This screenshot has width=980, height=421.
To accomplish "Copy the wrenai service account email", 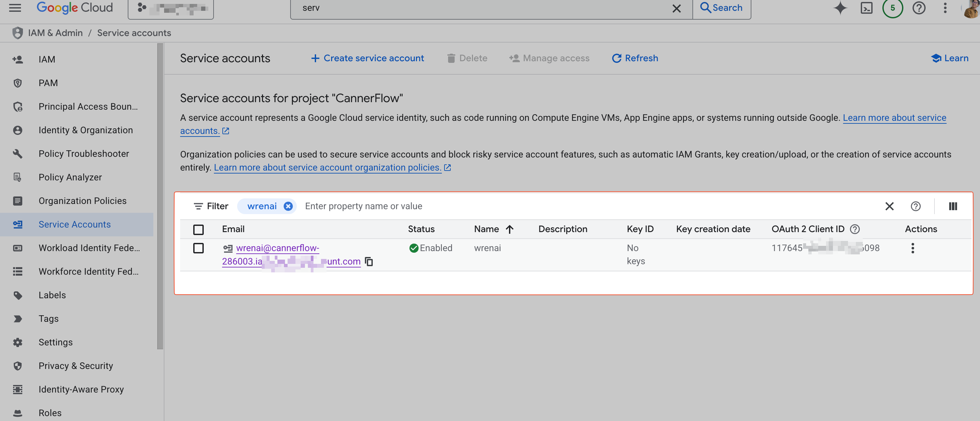I will [x=368, y=262].
